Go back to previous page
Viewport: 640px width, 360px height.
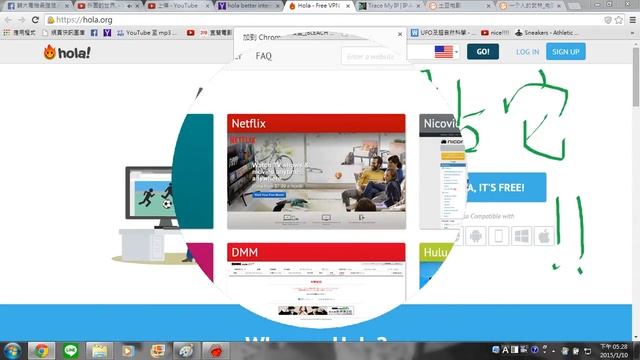(8, 20)
